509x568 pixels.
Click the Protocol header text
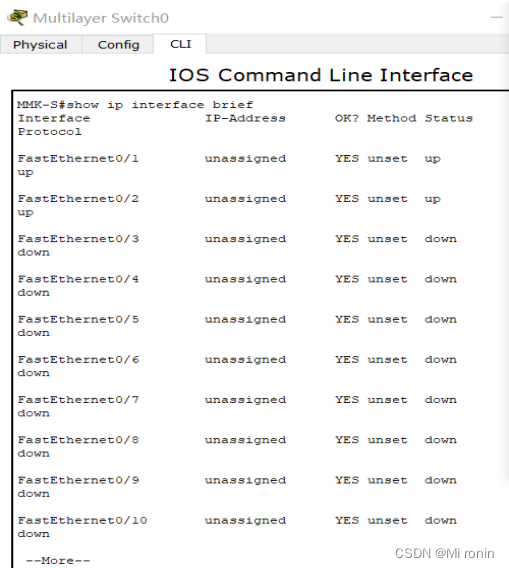[x=50, y=131]
